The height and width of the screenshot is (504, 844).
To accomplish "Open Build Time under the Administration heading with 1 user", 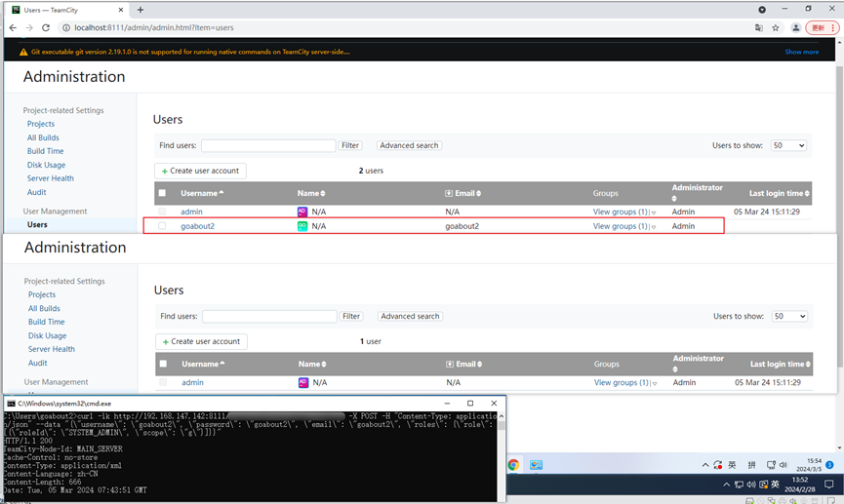I will coord(46,322).
